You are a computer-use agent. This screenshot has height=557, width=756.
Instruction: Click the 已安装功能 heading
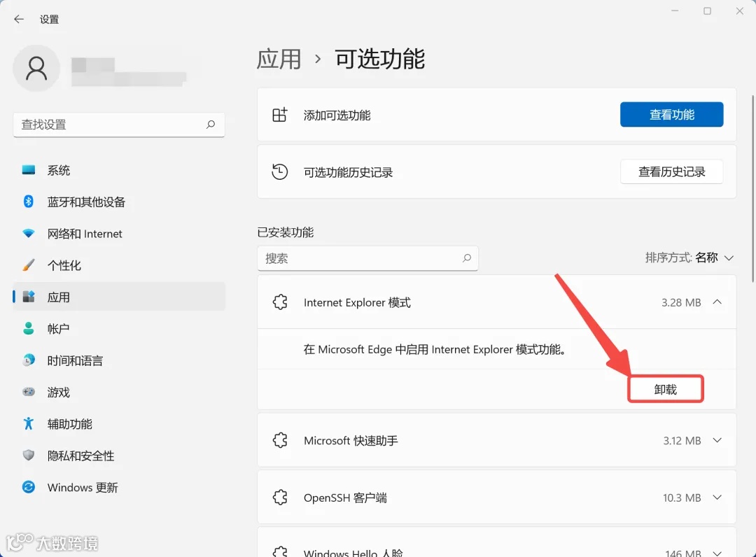pos(286,232)
